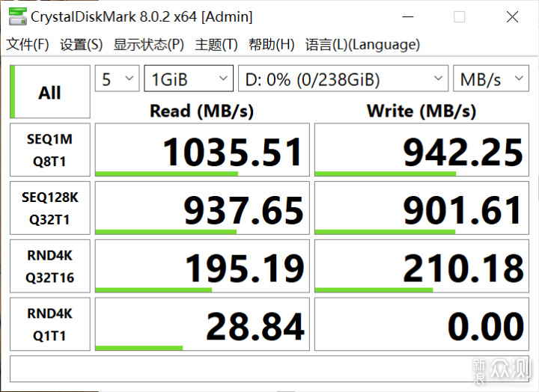Select the SEQ1M write result 942.25
Image resolution: width=539 pixels, height=392 pixels.
pos(421,150)
